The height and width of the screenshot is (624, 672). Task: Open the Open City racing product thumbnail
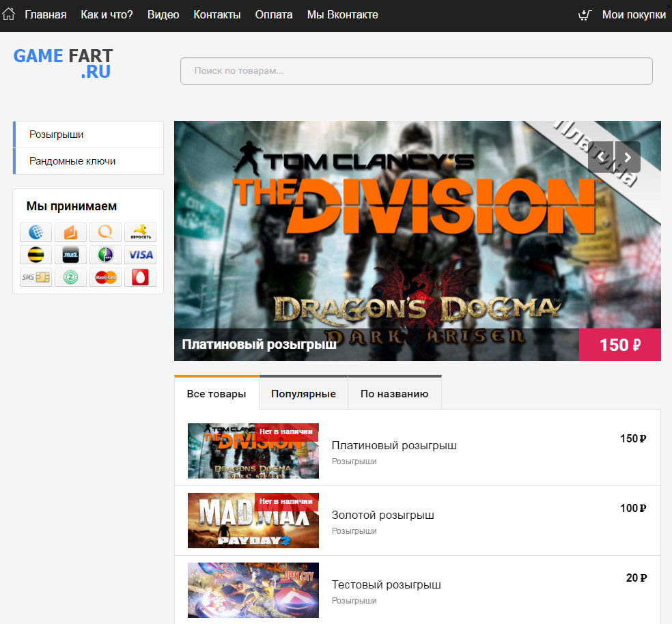click(x=253, y=590)
